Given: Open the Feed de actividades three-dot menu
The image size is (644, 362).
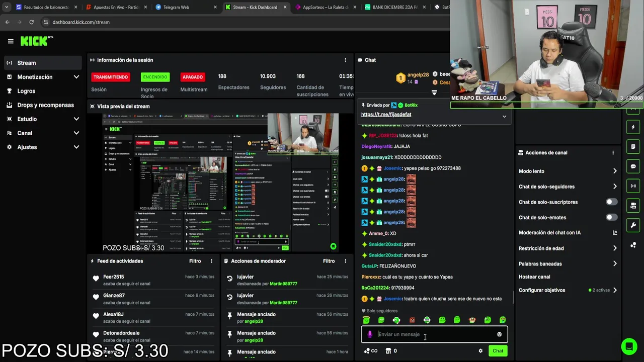Looking at the screenshot, I should click(211, 261).
